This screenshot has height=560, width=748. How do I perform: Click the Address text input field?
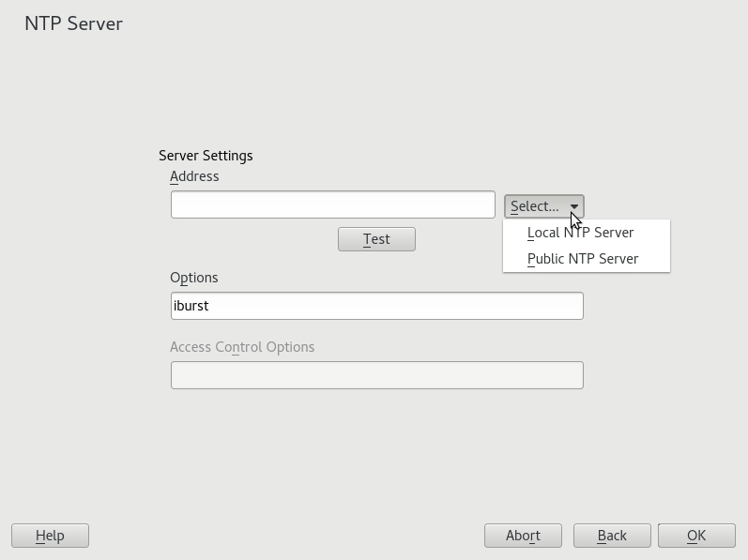pyautogui.click(x=332, y=204)
